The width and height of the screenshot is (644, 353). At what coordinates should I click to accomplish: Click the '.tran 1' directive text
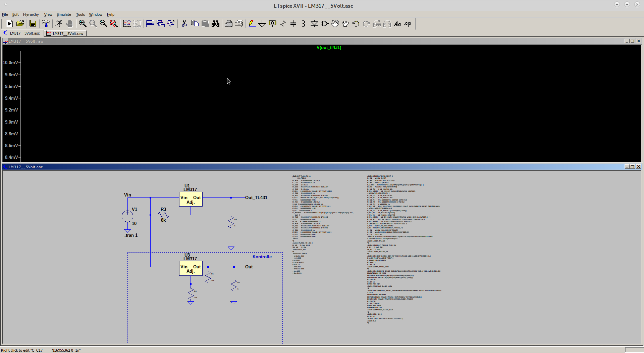[x=131, y=235]
